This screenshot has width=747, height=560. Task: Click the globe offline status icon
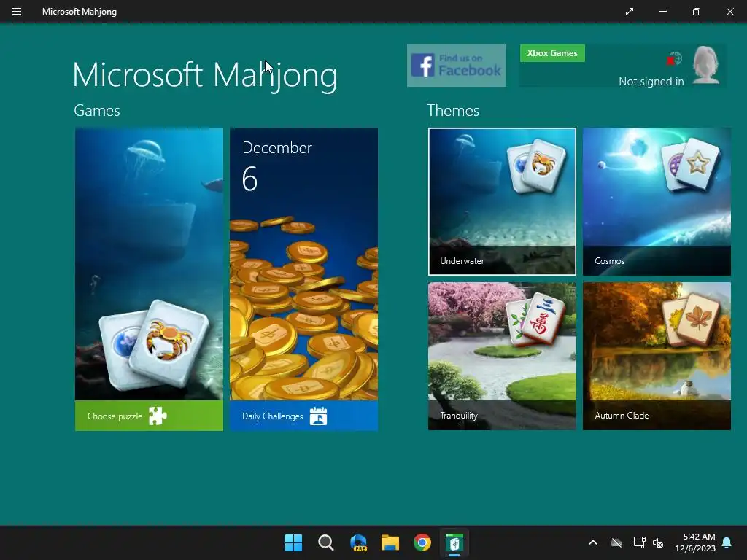[x=674, y=59]
